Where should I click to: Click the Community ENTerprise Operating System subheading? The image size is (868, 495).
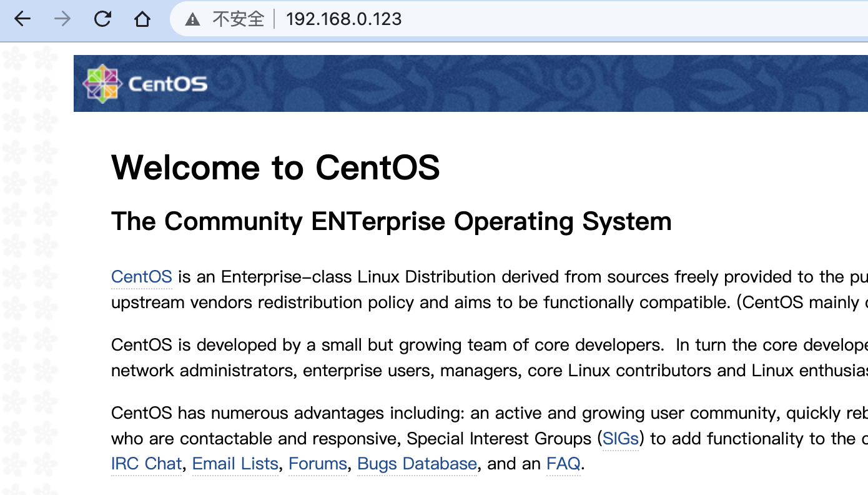391,221
